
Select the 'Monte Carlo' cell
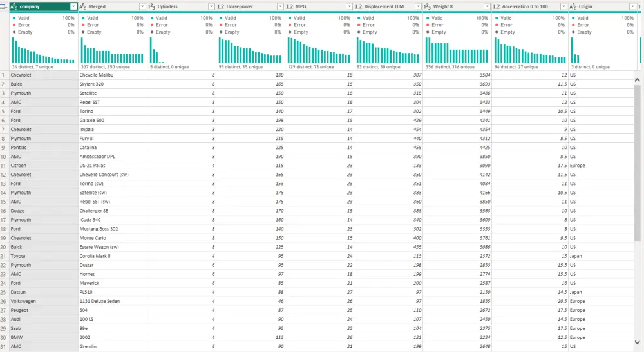(113, 238)
